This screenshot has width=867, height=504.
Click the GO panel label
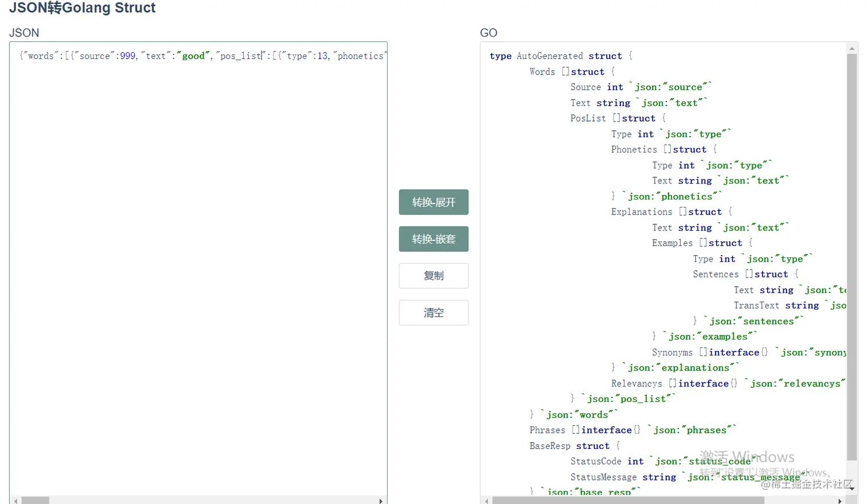(489, 33)
